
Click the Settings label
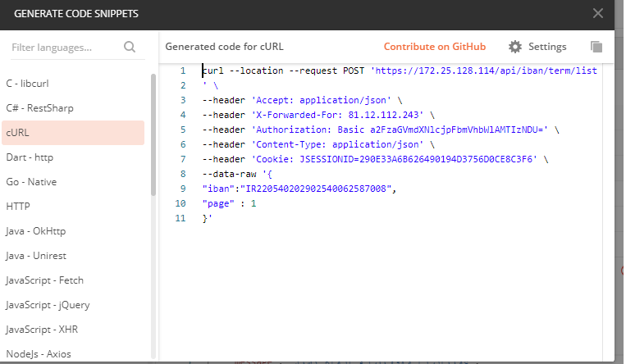point(547,47)
